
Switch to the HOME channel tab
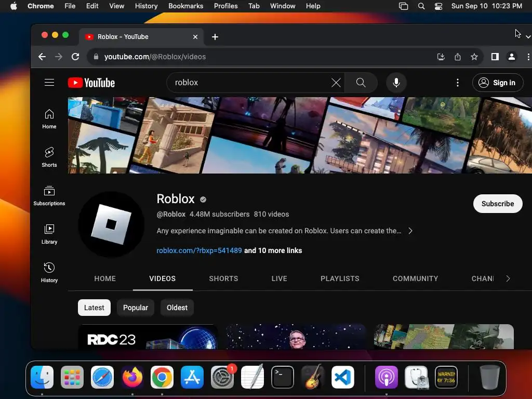[x=105, y=278]
